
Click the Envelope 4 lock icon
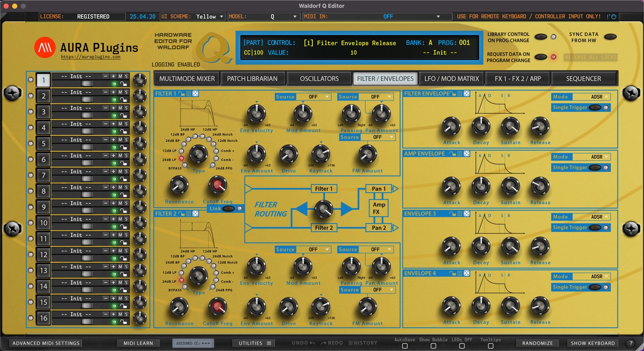[453, 273]
